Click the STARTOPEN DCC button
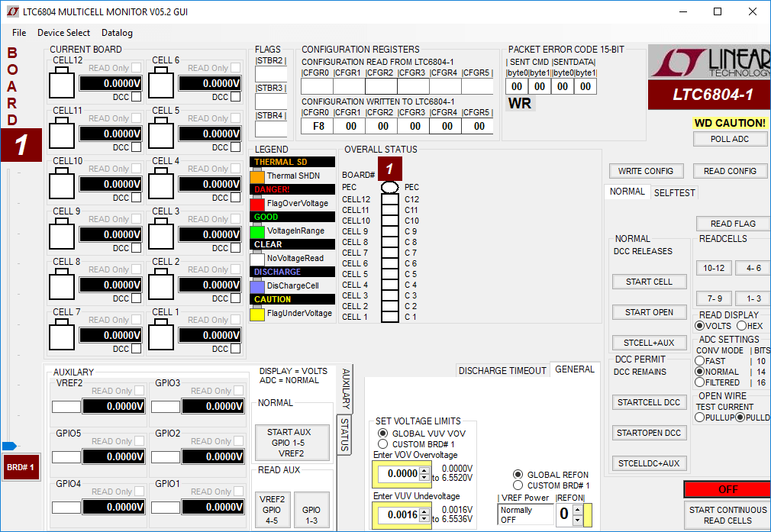This screenshot has height=532, width=771. tap(649, 433)
